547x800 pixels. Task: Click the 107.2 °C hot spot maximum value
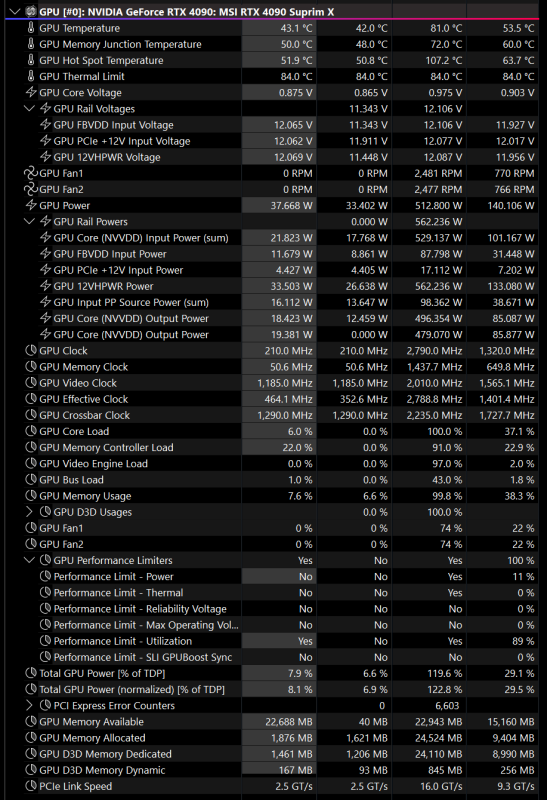pyautogui.click(x=443, y=60)
